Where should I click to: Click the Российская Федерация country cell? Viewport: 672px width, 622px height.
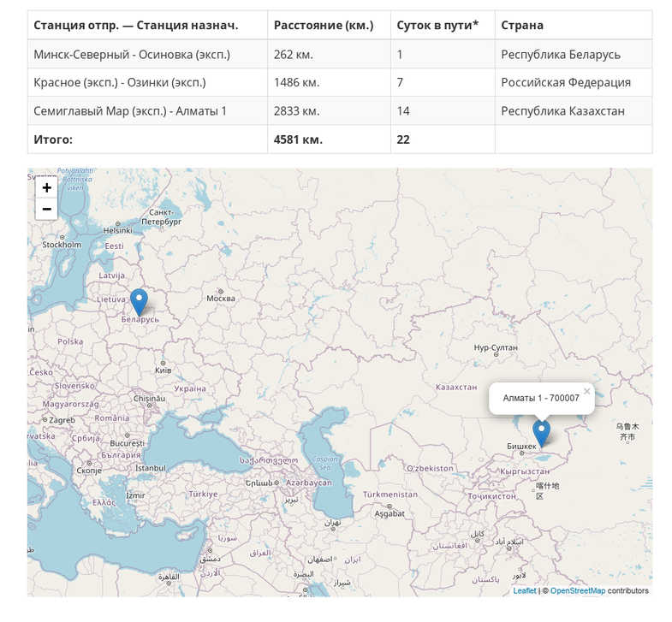click(574, 82)
